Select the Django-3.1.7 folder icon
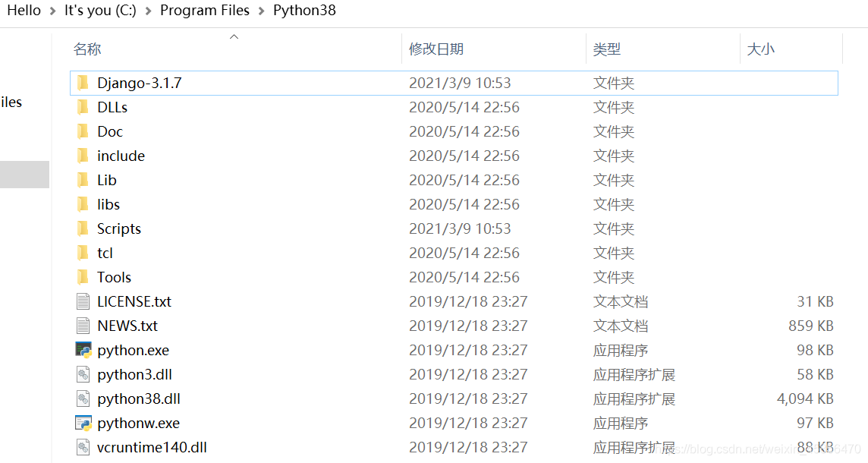This screenshot has width=868, height=463. [x=83, y=83]
